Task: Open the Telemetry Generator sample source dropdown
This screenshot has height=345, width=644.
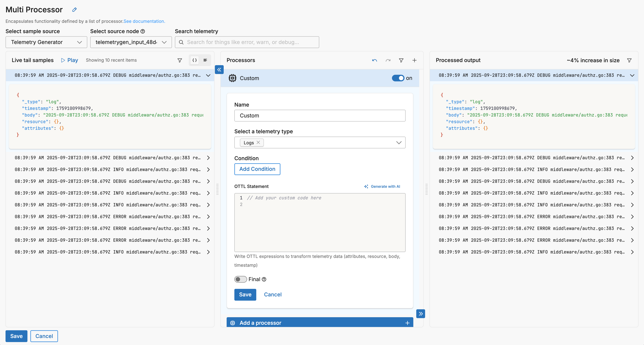Action: [x=46, y=42]
